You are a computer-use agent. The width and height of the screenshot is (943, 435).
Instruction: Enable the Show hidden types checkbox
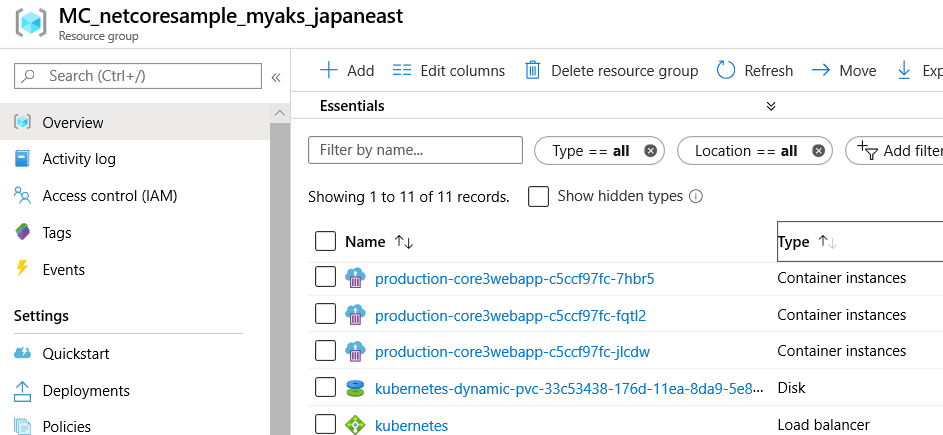click(538, 197)
